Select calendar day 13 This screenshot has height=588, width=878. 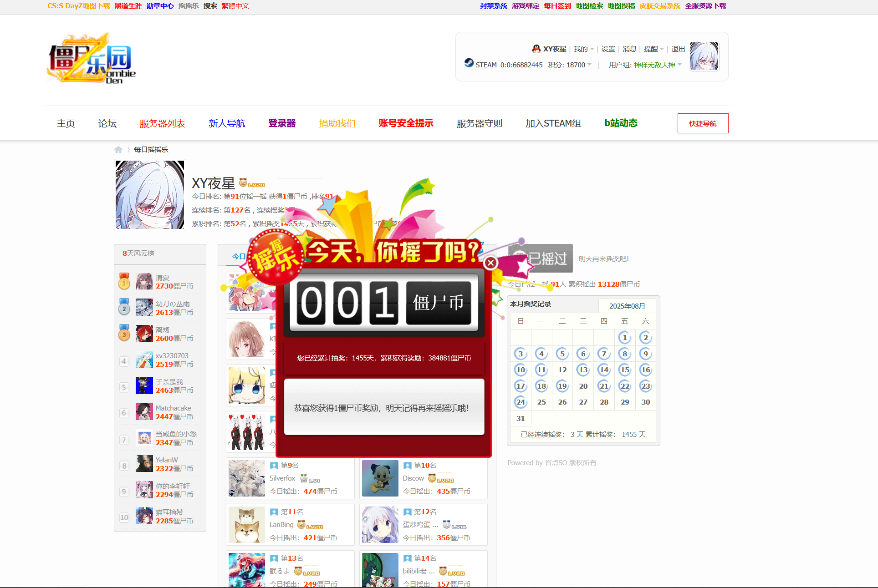point(583,370)
